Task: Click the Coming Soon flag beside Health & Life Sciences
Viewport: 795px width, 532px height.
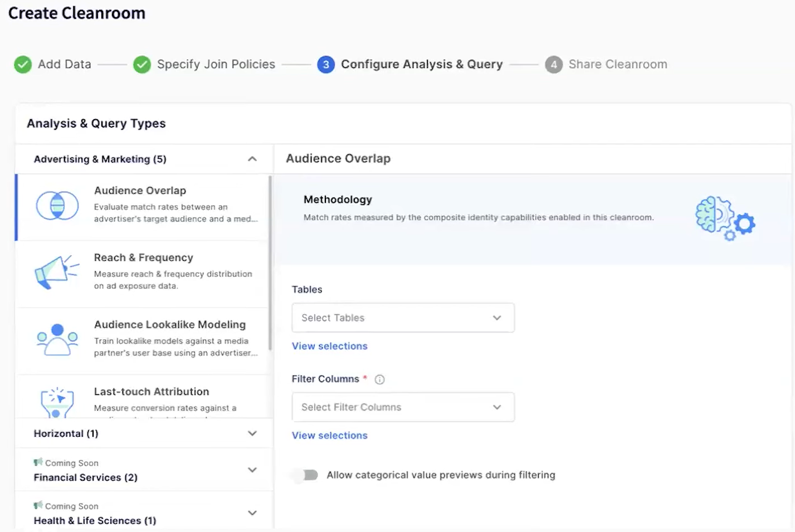Action: (38, 505)
